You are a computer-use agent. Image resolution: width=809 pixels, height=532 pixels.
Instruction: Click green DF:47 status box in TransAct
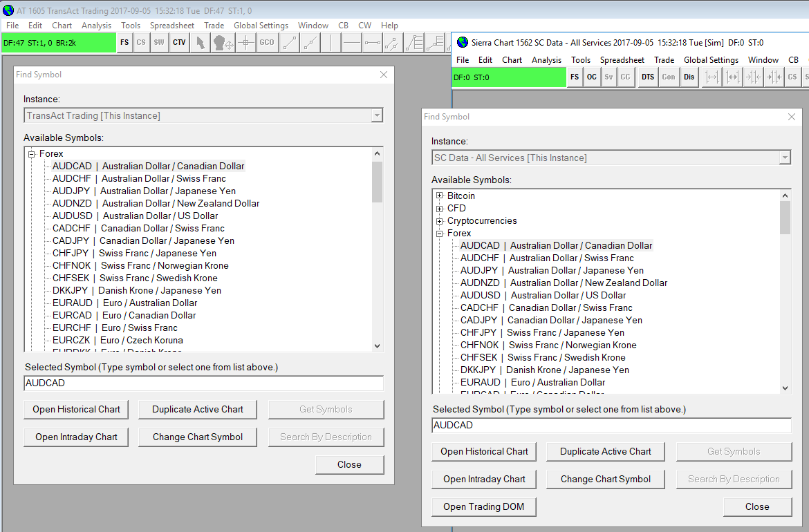tap(59, 43)
